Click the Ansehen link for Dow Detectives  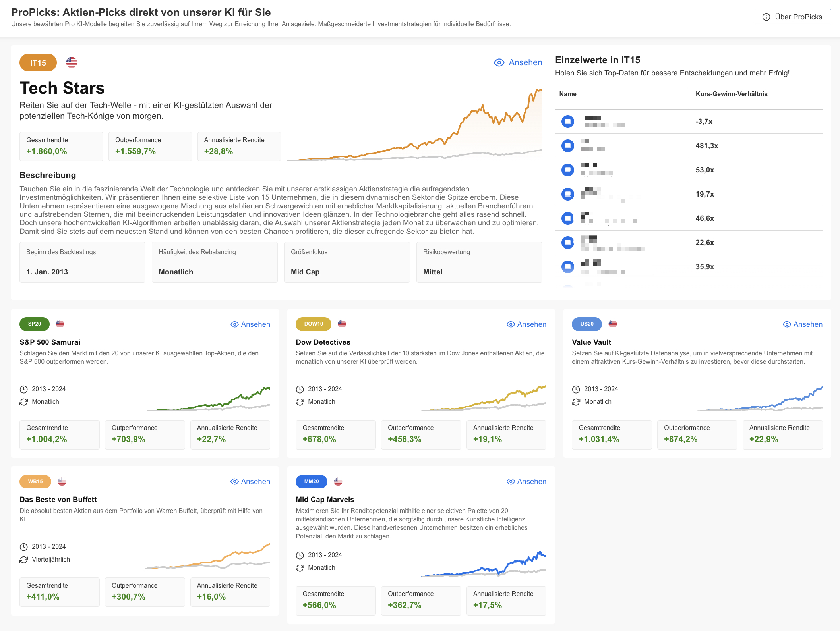(526, 324)
